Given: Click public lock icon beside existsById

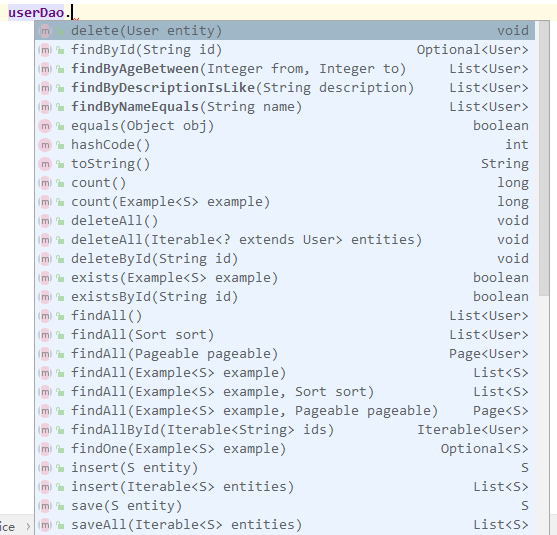Looking at the screenshot, I should pyautogui.click(x=60, y=297).
